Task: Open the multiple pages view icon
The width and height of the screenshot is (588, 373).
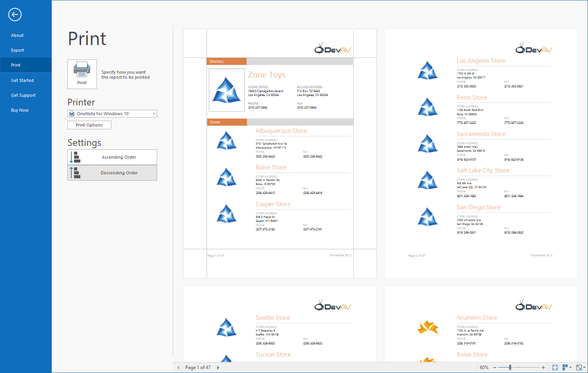Action: (565, 368)
